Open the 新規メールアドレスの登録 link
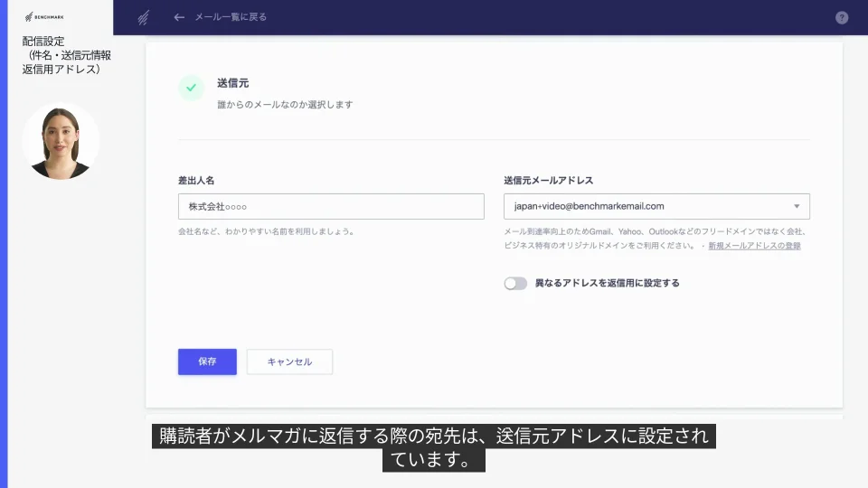 click(754, 246)
